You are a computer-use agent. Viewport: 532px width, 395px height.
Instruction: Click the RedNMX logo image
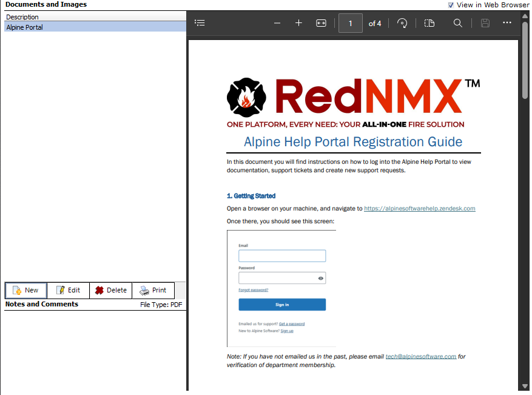pyautogui.click(x=353, y=103)
